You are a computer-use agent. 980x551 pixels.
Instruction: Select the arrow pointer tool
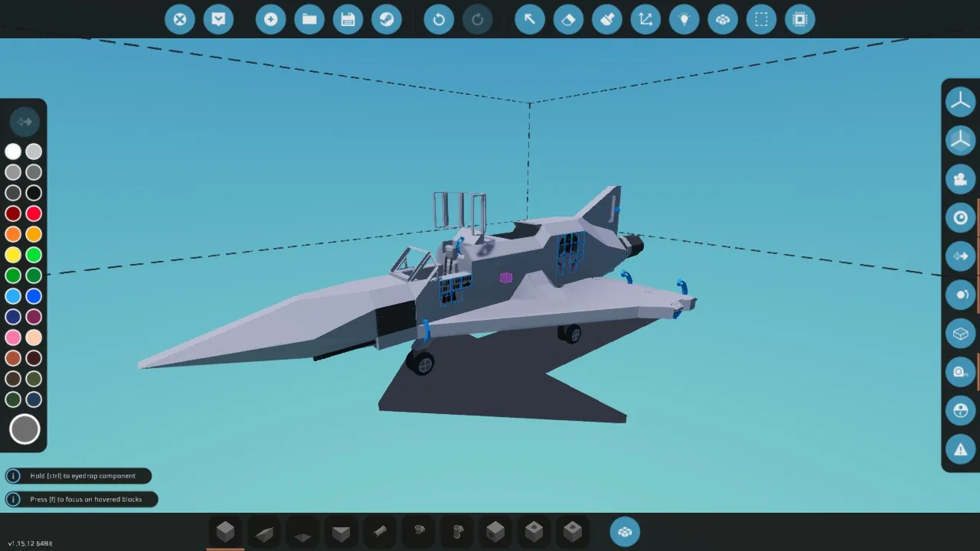tap(529, 19)
